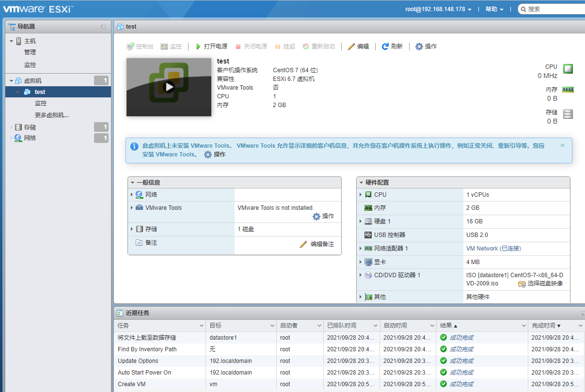Screen dimensions: 585x392
Task: Click datastore1 in recent tasks target column
Action: 223,338
